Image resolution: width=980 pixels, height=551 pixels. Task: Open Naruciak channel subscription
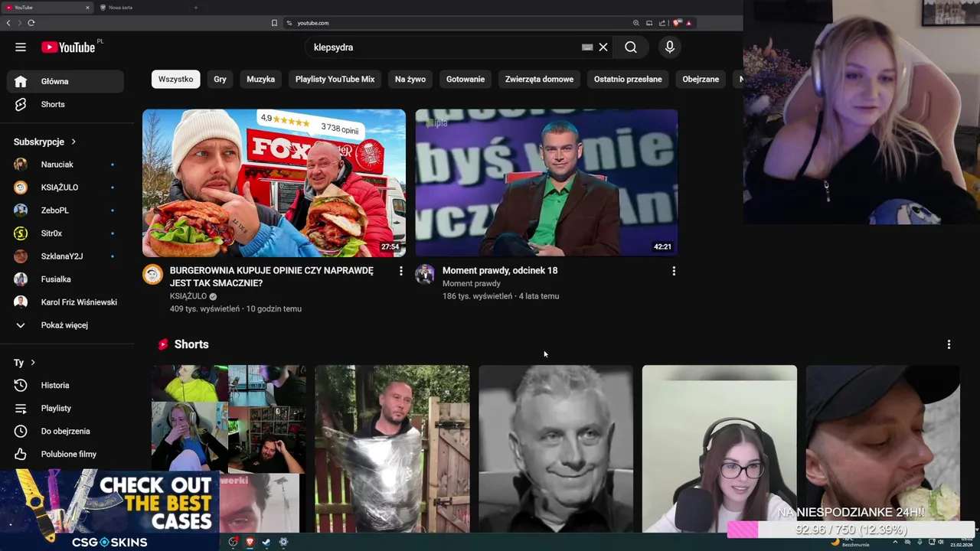[x=65, y=165]
